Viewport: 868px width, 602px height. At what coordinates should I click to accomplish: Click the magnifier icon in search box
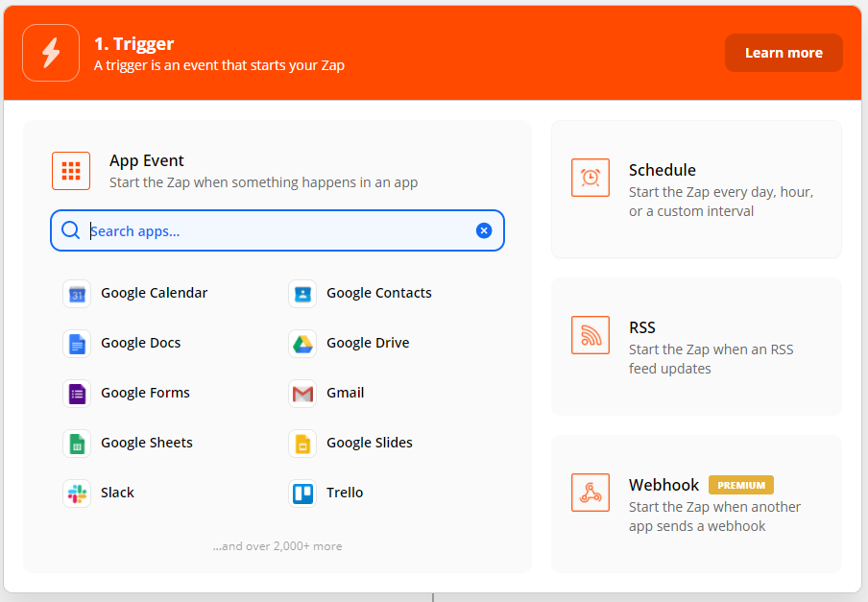[x=70, y=229]
